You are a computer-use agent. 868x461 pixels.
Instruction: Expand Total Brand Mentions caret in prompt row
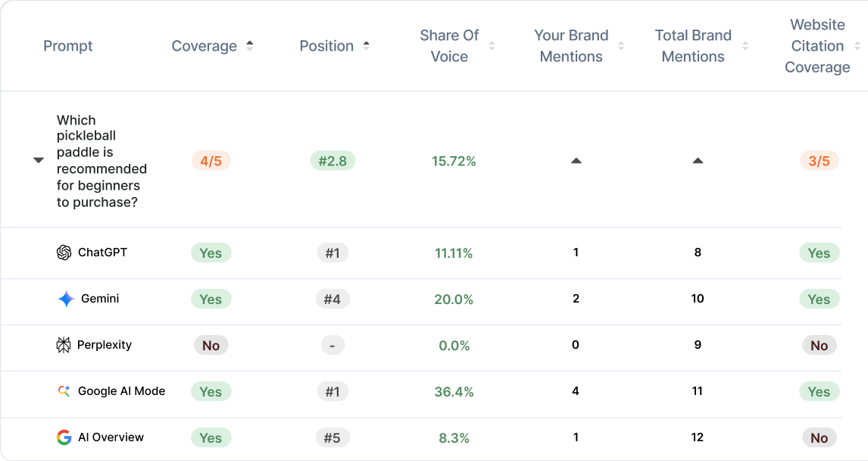pos(698,161)
